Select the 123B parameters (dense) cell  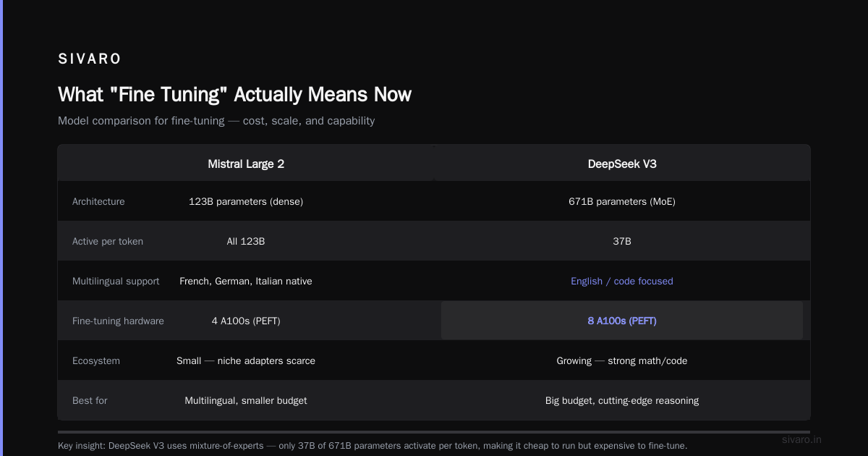point(246,201)
